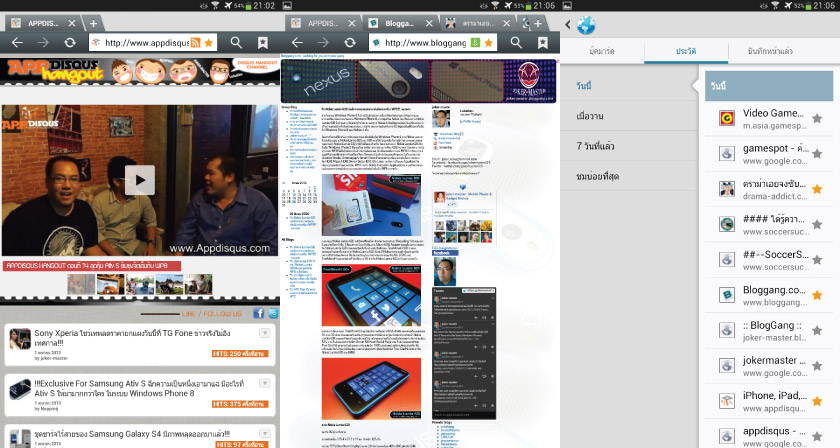Tap the APPDISQUS hangout banner at page top
This screenshot has width=840, height=448.
pyautogui.click(x=140, y=71)
